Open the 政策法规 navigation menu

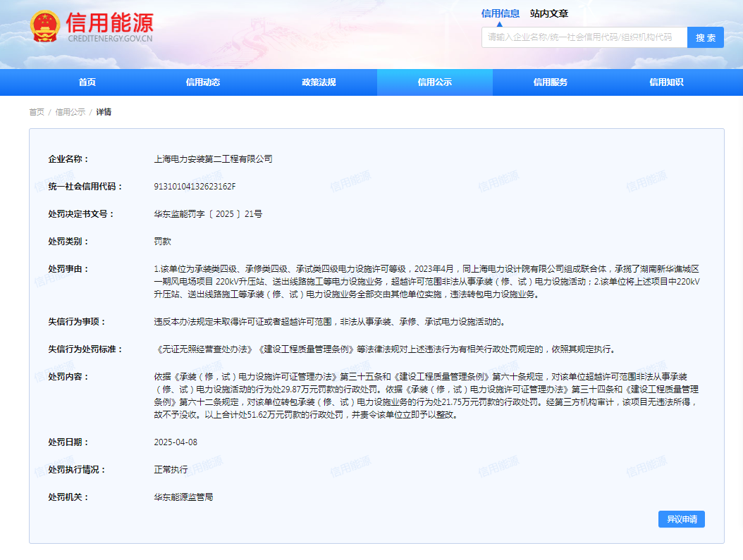click(319, 82)
